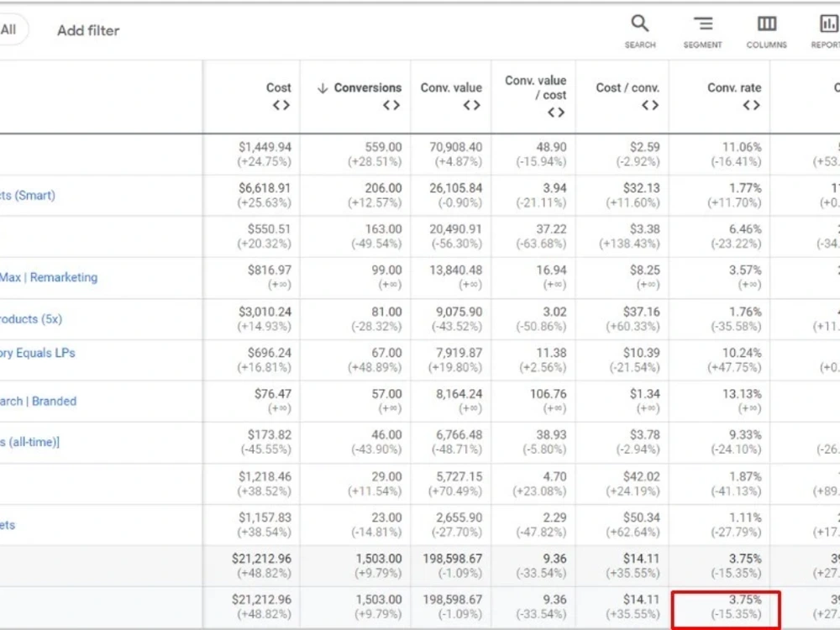Sort by the Cost / conv. header

pos(627,88)
